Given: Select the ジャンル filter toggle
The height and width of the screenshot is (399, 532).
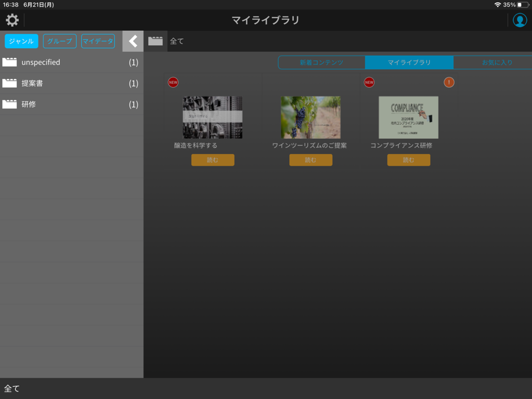Looking at the screenshot, I should point(21,41).
